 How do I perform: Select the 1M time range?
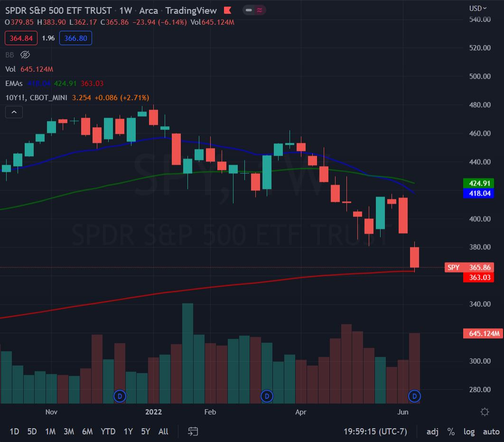[50, 432]
